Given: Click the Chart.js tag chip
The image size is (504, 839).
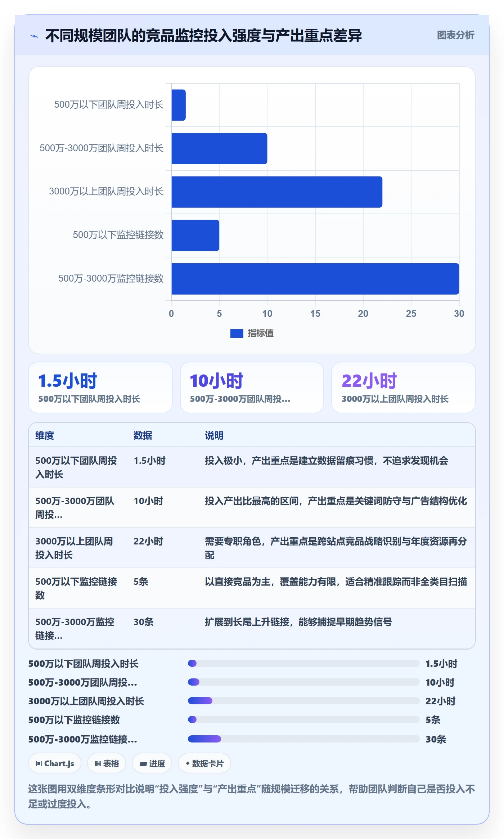Looking at the screenshot, I should 55,763.
